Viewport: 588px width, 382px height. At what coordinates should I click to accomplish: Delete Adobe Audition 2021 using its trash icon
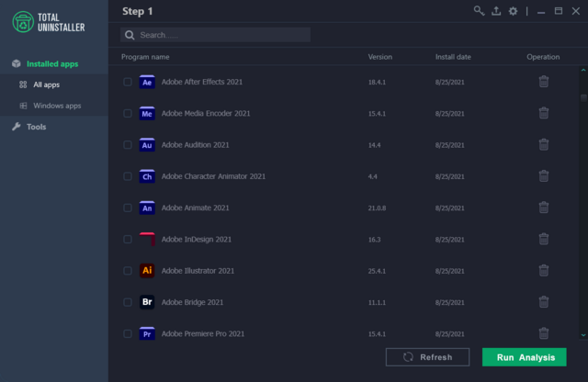(x=544, y=145)
